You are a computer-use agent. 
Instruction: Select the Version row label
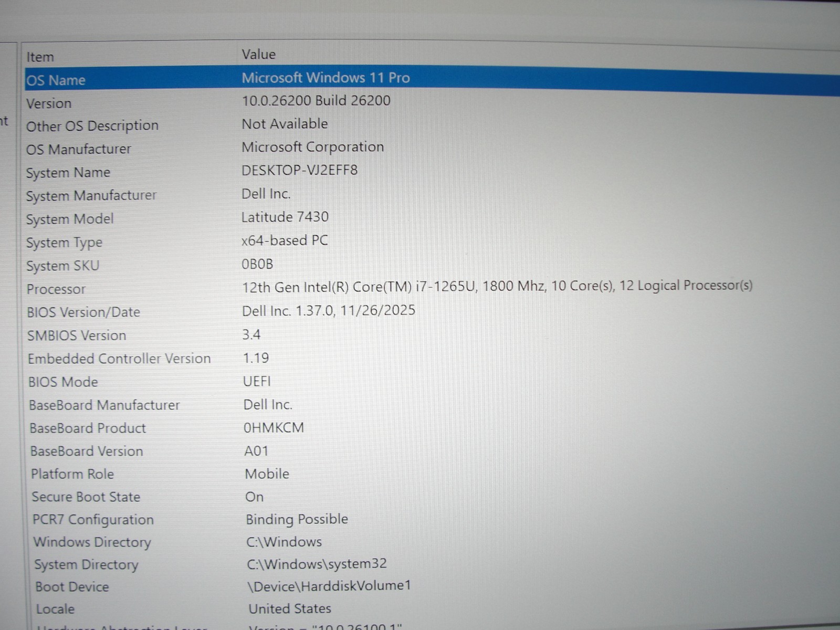click(x=49, y=103)
